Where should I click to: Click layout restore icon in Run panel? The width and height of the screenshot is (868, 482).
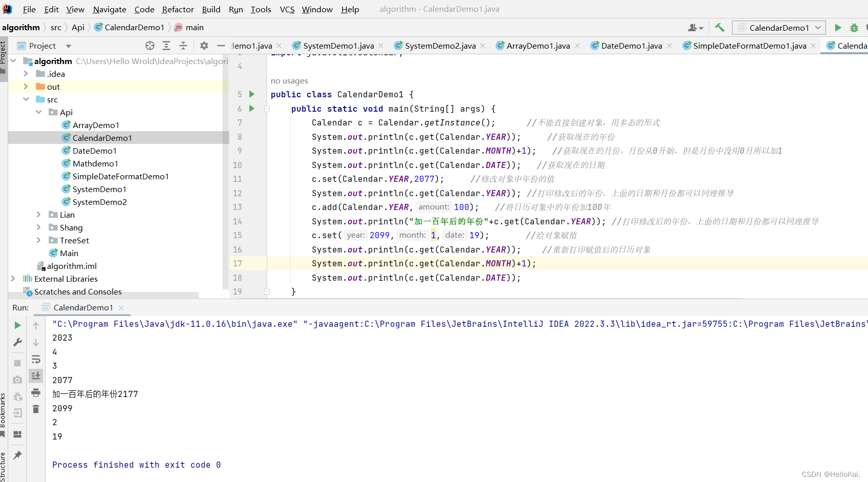17,434
